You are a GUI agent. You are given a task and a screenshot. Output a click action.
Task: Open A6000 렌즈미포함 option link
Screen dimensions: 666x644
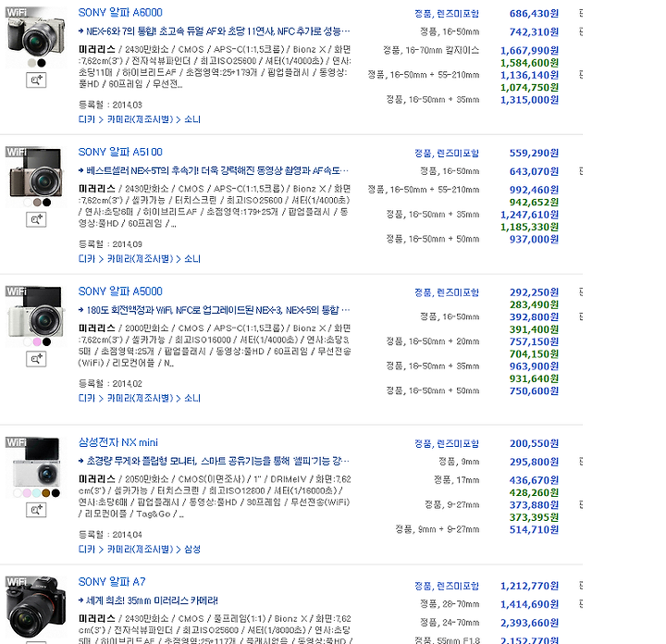(447, 14)
